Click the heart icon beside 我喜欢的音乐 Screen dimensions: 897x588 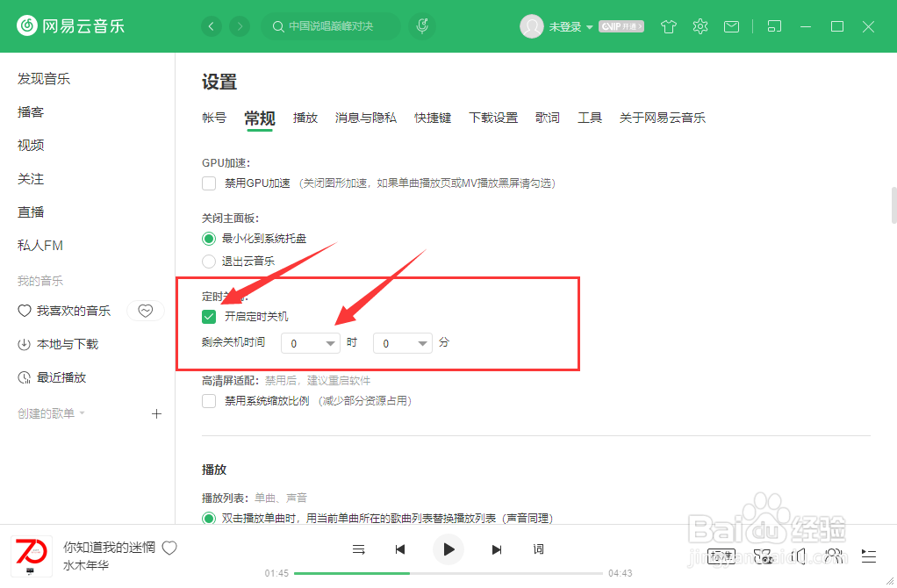pyautogui.click(x=24, y=311)
